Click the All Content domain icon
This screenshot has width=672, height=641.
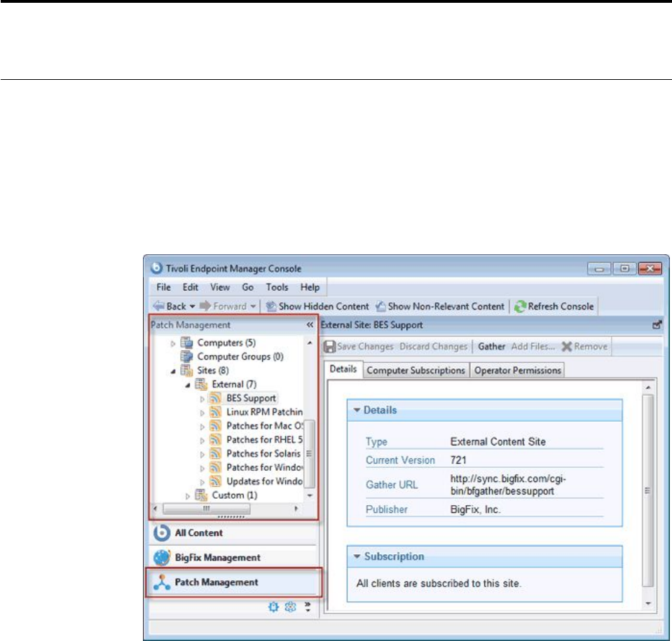point(162,532)
